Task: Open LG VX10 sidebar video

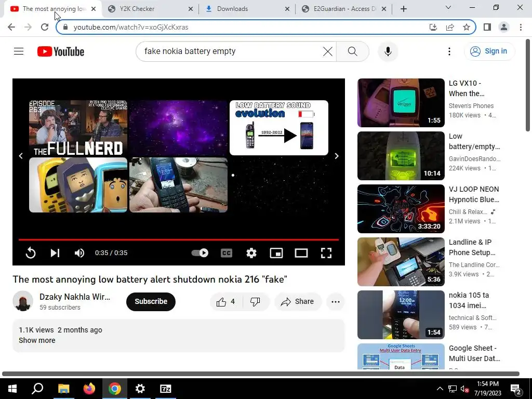Action: click(x=401, y=103)
